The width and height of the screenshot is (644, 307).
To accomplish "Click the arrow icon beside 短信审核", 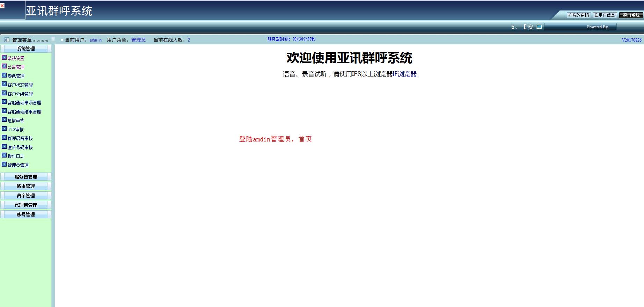I will point(4,120).
